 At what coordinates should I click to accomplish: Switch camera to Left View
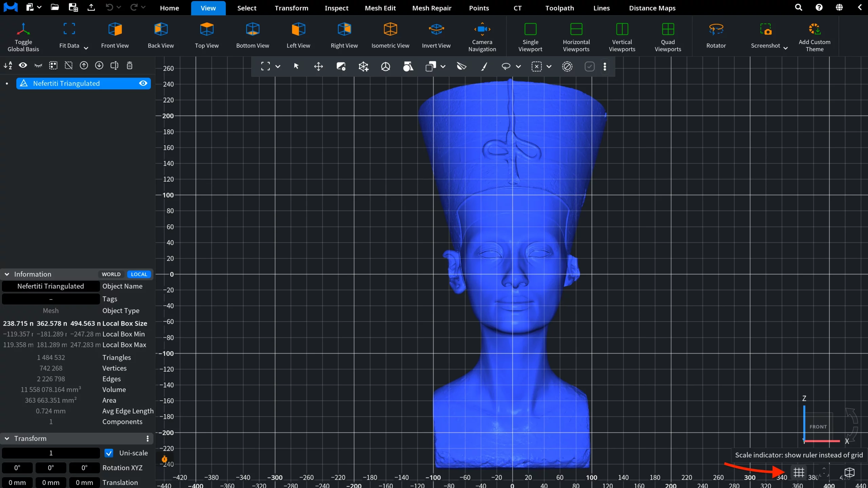click(x=298, y=29)
